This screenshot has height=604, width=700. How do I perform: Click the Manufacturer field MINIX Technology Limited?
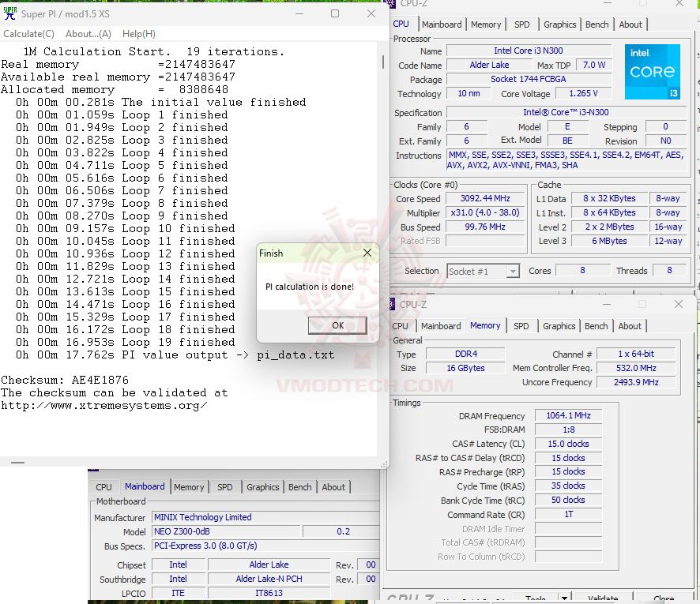coord(265,517)
